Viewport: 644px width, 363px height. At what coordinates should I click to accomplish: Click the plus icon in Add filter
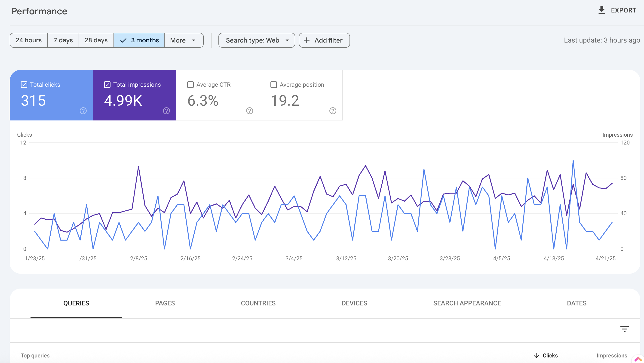point(307,40)
